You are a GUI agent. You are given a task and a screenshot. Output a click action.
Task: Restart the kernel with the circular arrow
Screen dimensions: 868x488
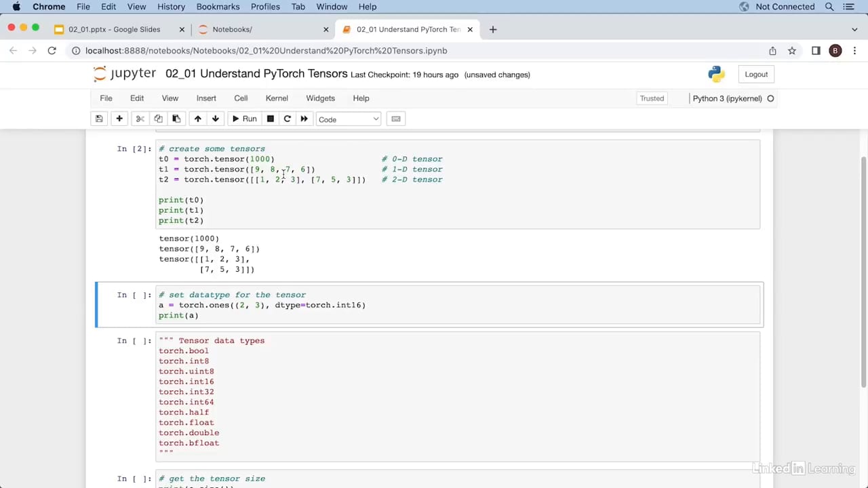pos(287,119)
